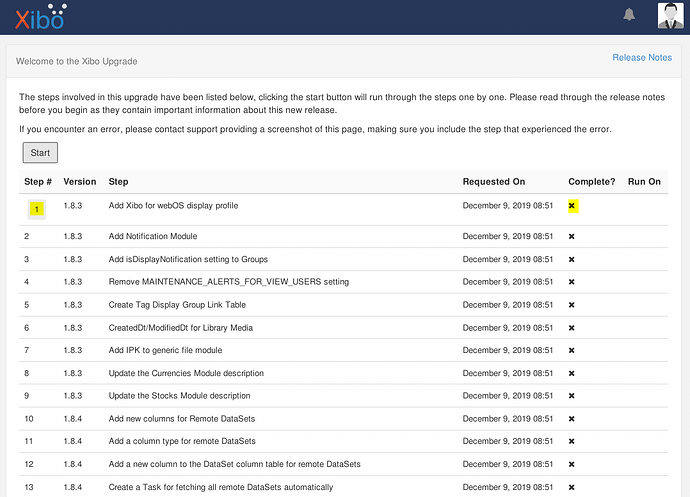Click the X icon in the Currencies Module row
This screenshot has width=690, height=497.
click(x=572, y=373)
